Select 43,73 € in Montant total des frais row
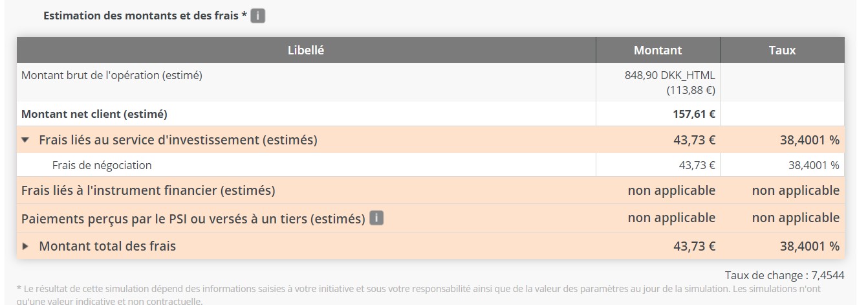The image size is (868, 305). click(x=695, y=246)
